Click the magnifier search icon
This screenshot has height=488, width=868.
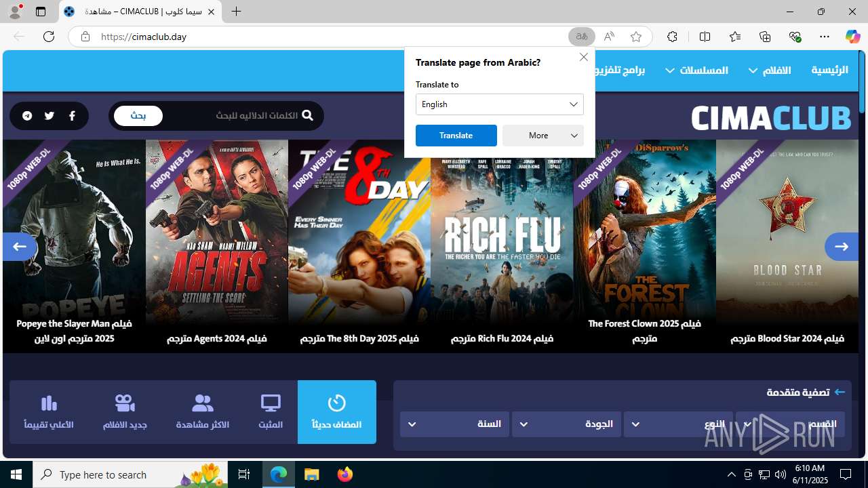[307, 115]
